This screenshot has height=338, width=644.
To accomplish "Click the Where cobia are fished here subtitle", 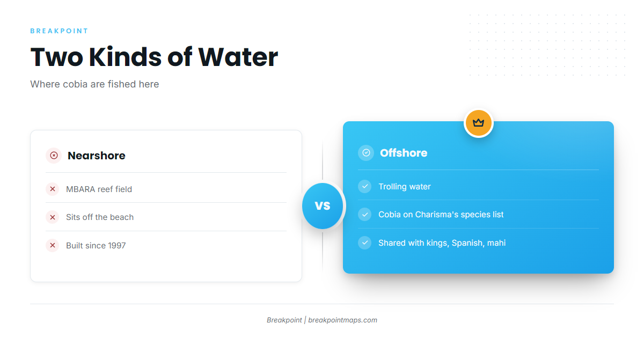I will click(x=94, y=84).
